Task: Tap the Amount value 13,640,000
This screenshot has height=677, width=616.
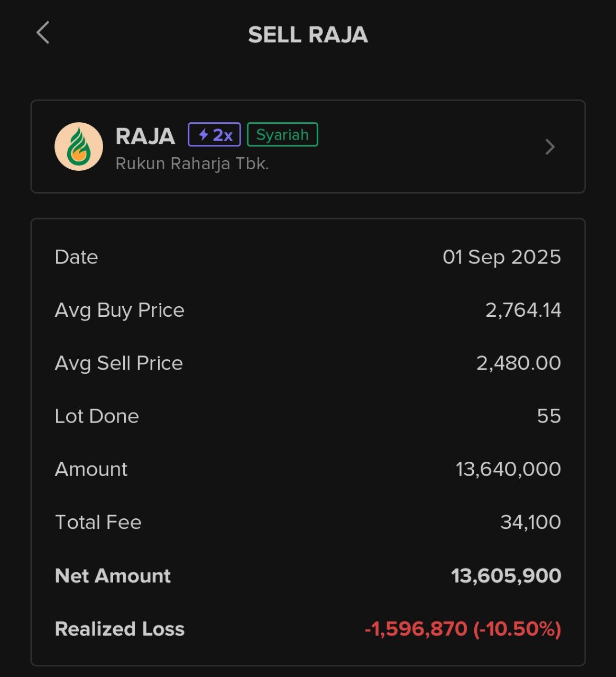Action: [x=508, y=469]
